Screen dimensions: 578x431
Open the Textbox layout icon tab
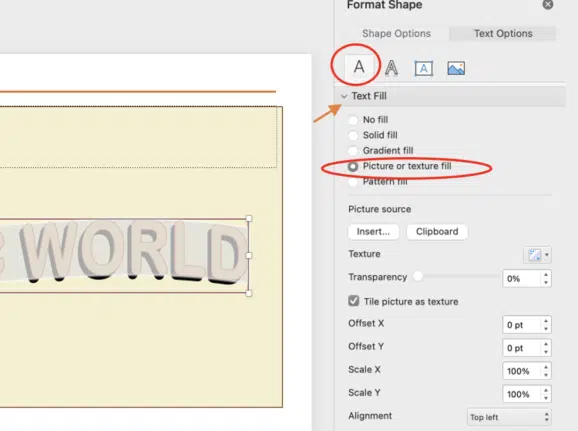(424, 68)
